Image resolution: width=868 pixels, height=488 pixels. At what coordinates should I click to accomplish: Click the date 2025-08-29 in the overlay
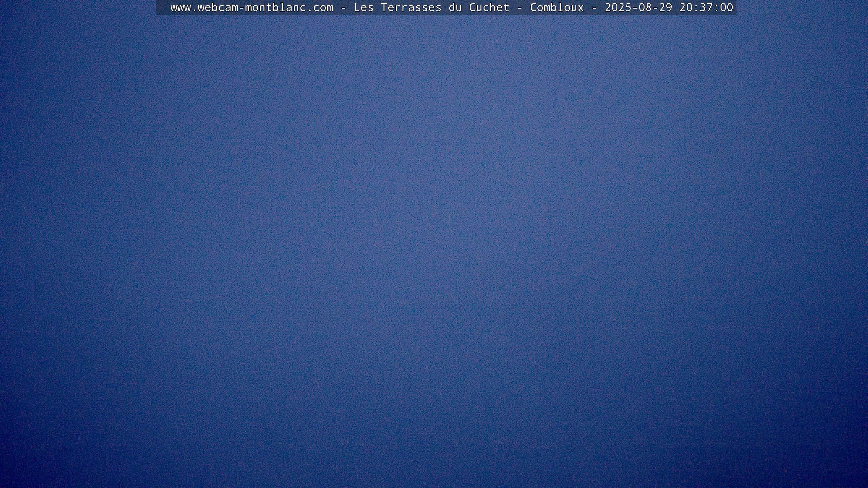(638, 7)
